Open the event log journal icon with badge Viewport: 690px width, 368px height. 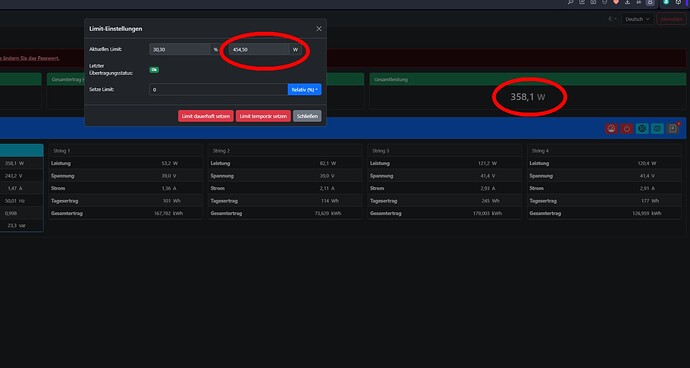(672, 129)
